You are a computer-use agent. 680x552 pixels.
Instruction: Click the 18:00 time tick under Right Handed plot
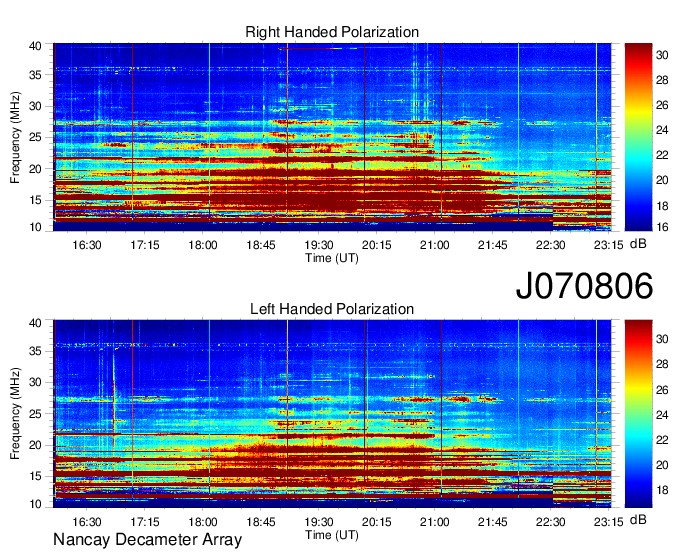(203, 245)
